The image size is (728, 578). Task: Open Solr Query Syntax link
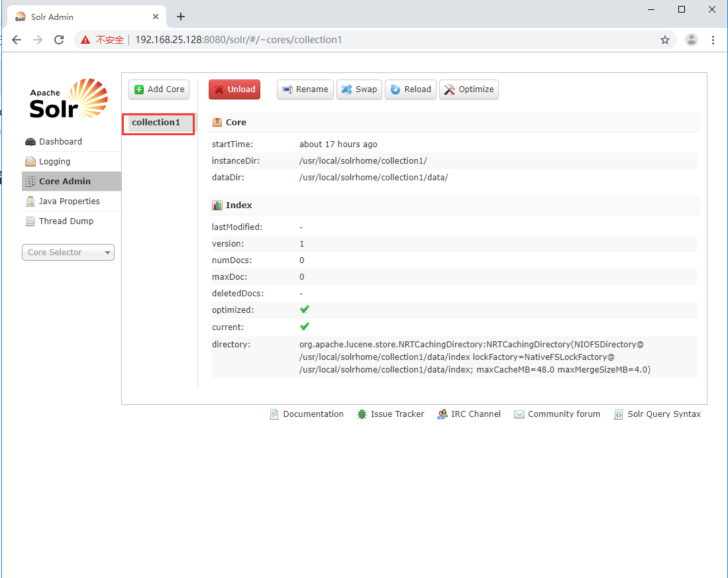(x=664, y=414)
